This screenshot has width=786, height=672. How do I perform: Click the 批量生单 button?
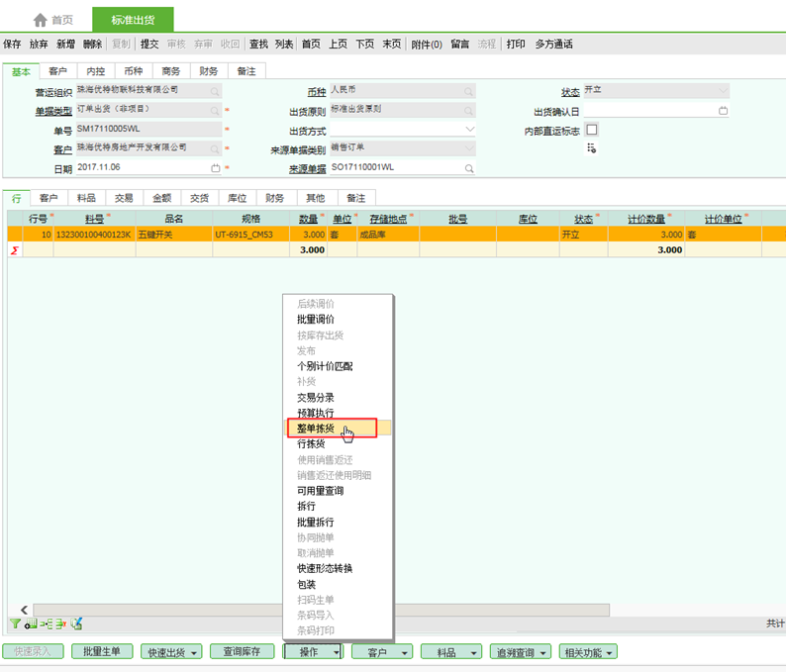[x=102, y=652]
